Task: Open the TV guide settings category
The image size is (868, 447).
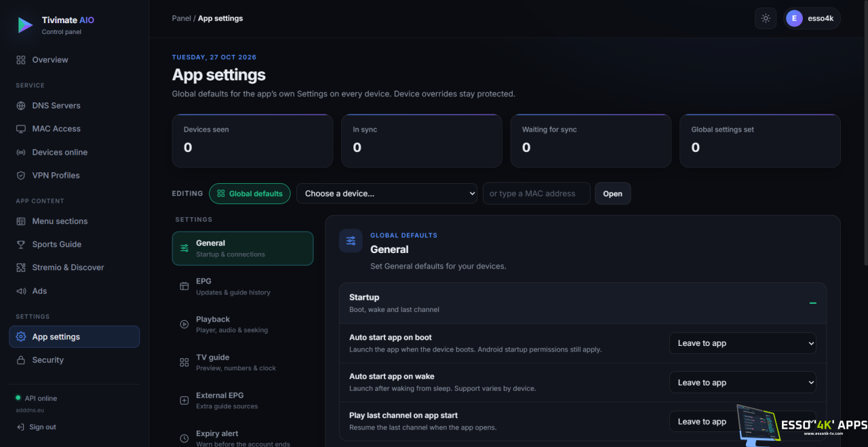Action: [243, 362]
